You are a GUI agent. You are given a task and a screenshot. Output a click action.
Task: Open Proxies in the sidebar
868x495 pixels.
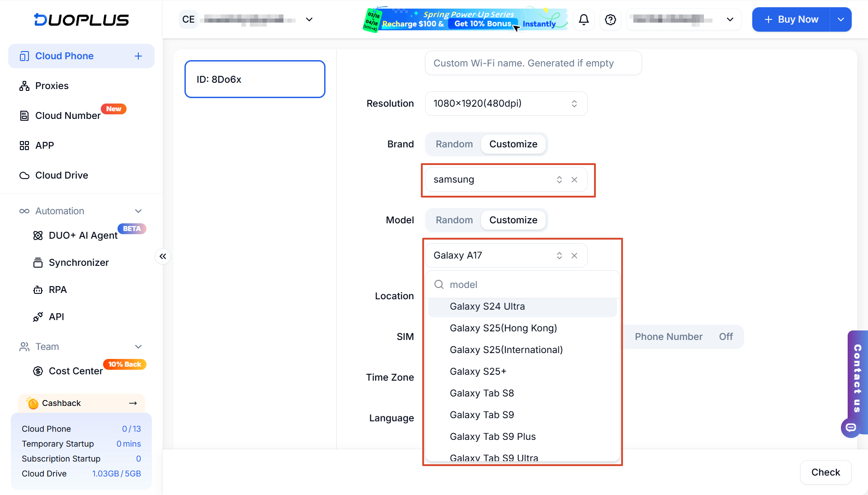coord(81,86)
